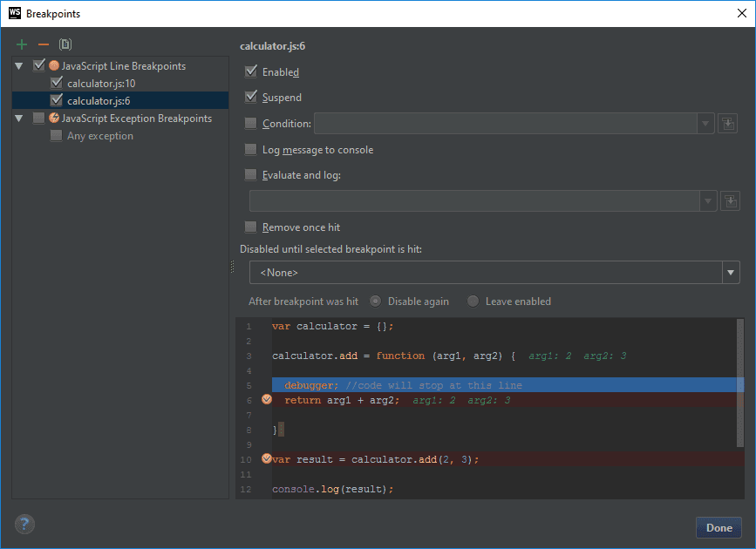Click inside the Evaluate and log field

[x=474, y=201]
